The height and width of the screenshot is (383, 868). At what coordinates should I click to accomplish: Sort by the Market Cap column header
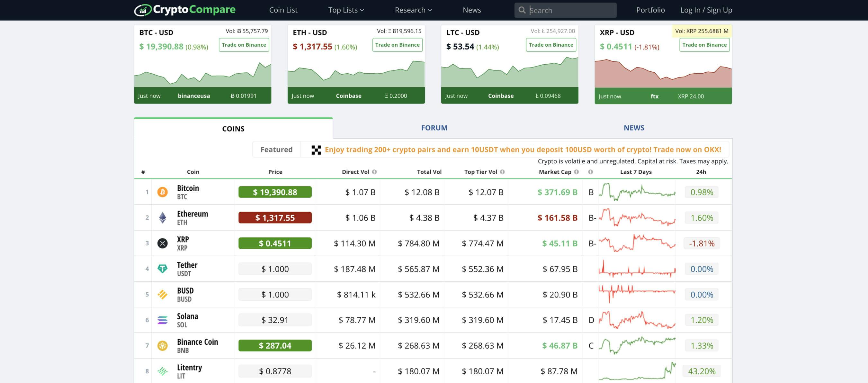pyautogui.click(x=555, y=172)
